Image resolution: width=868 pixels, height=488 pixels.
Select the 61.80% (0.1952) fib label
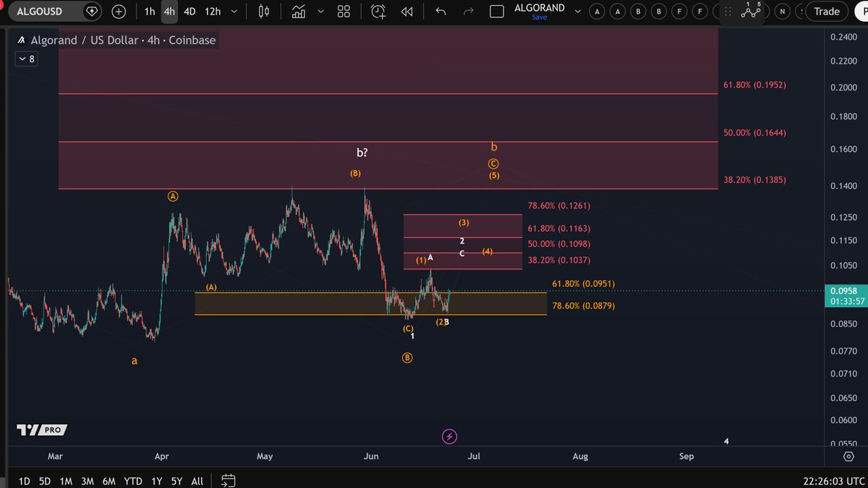point(754,85)
